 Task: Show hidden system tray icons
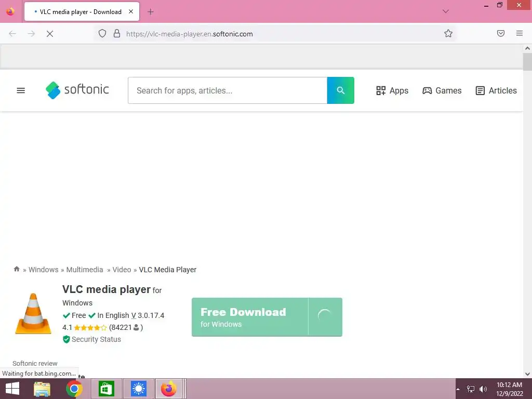point(458,389)
